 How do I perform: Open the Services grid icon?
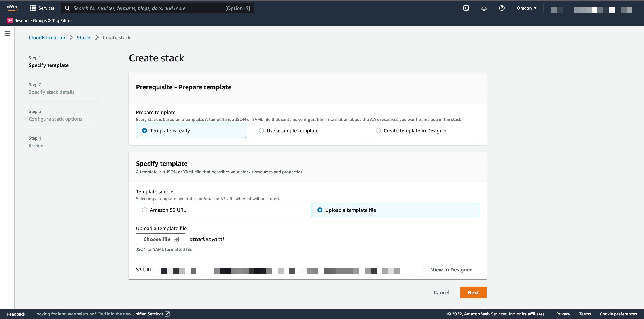[x=33, y=8]
